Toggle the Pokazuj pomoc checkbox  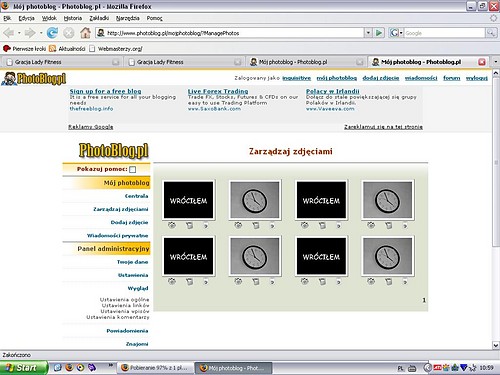[132, 169]
